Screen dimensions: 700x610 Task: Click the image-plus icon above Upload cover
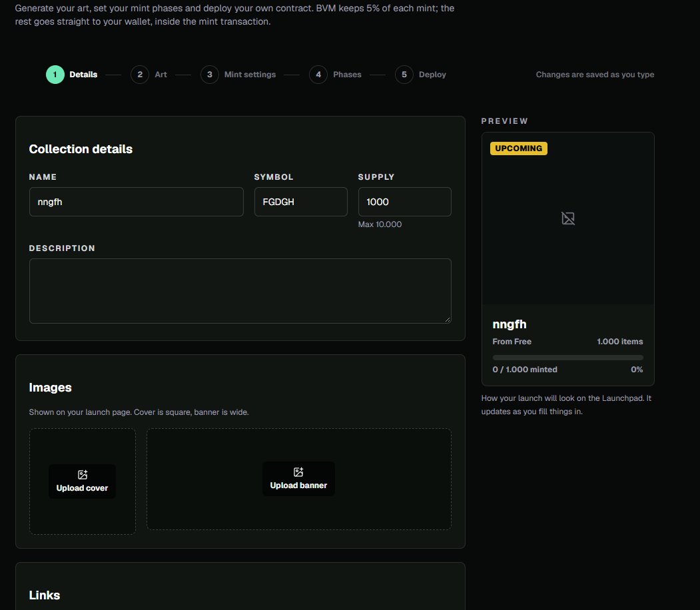(83, 474)
